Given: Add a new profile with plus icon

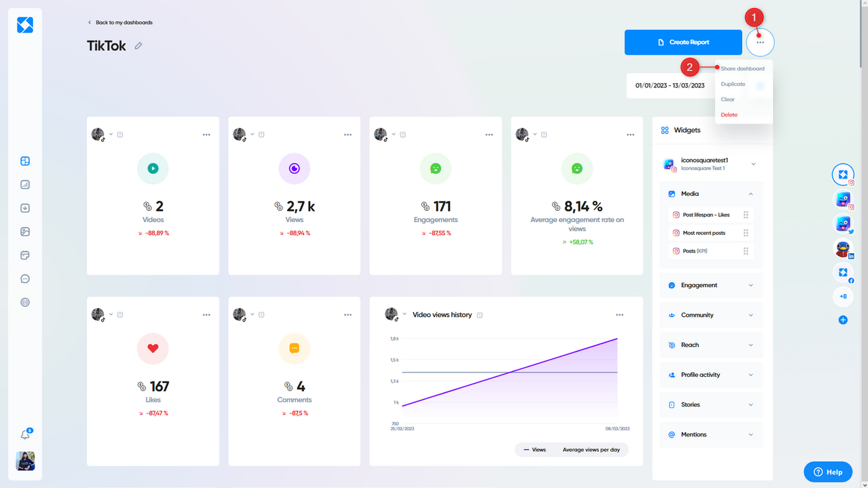Looking at the screenshot, I should tap(843, 320).
